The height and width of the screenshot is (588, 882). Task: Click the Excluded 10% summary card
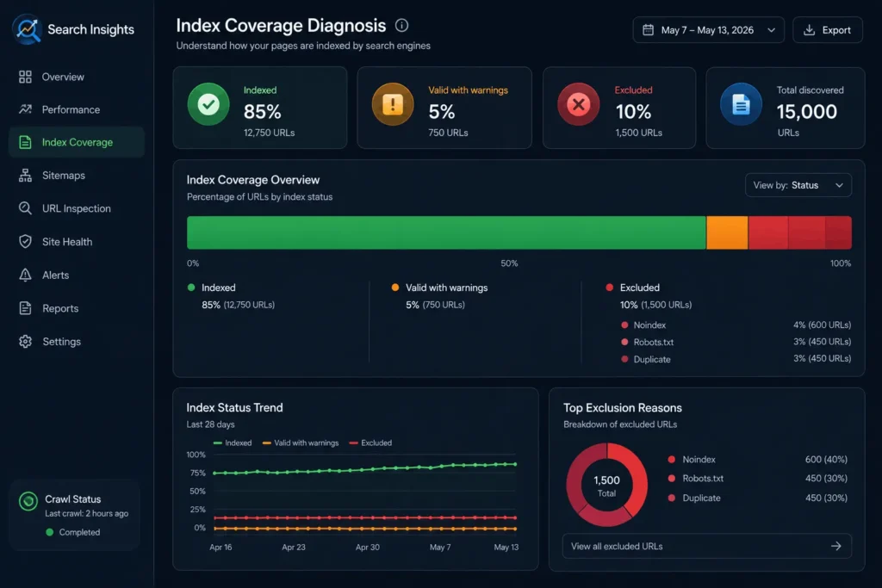click(619, 108)
